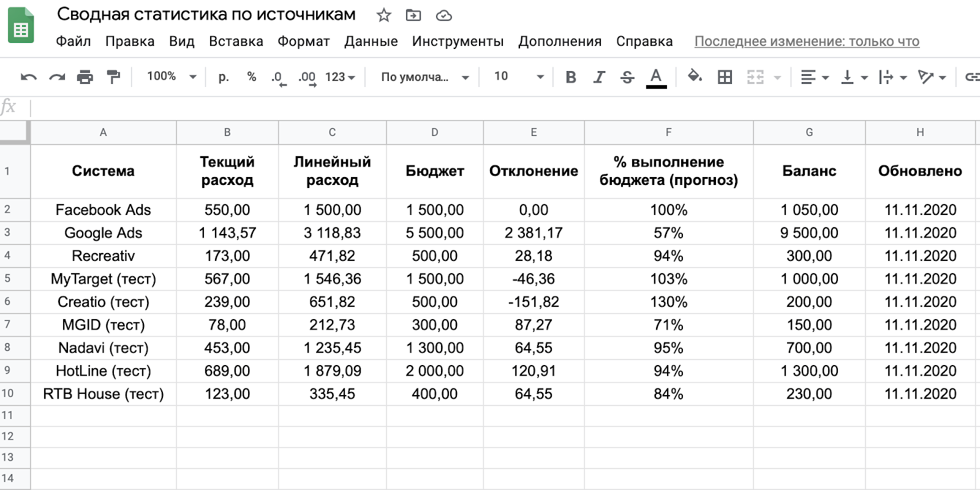The image size is (980, 490).
Task: Click the insert link icon
Action: (972, 77)
